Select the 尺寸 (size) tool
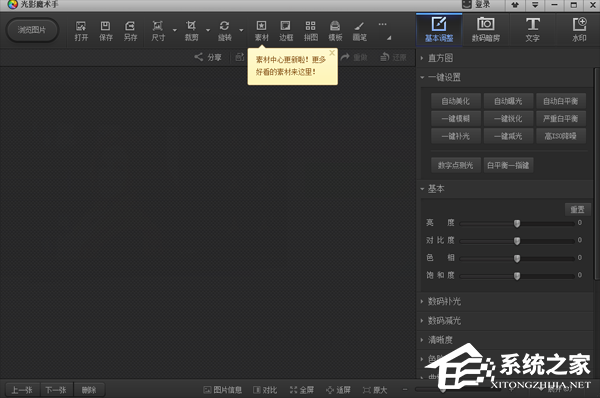This screenshot has height=398, width=600. tap(158, 31)
